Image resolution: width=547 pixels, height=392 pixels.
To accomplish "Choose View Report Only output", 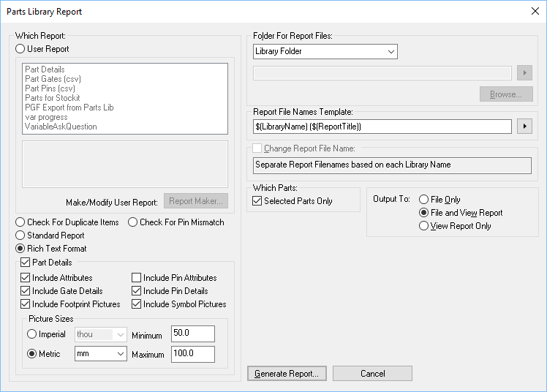I will (x=423, y=226).
